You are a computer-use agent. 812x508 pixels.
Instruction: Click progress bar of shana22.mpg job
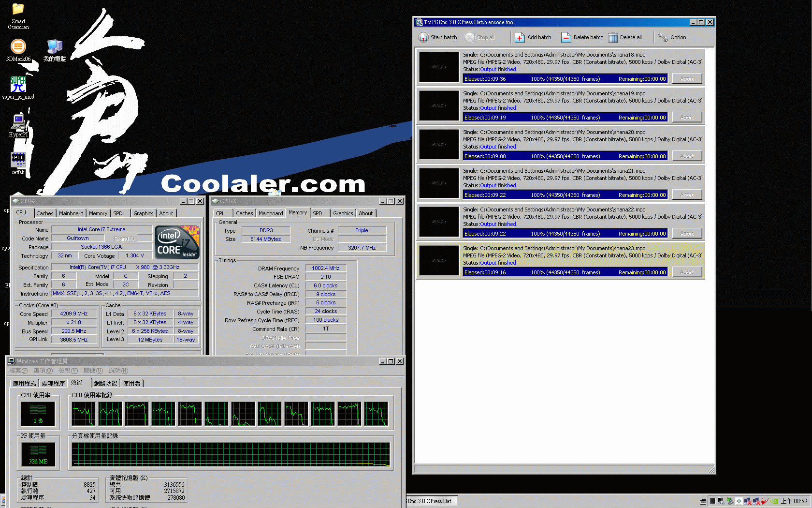pos(565,234)
